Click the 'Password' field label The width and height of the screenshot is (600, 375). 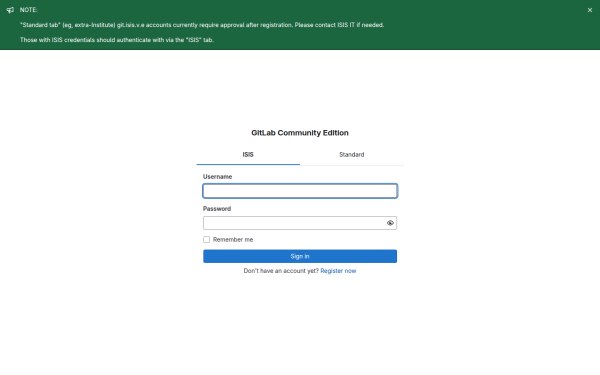click(217, 209)
